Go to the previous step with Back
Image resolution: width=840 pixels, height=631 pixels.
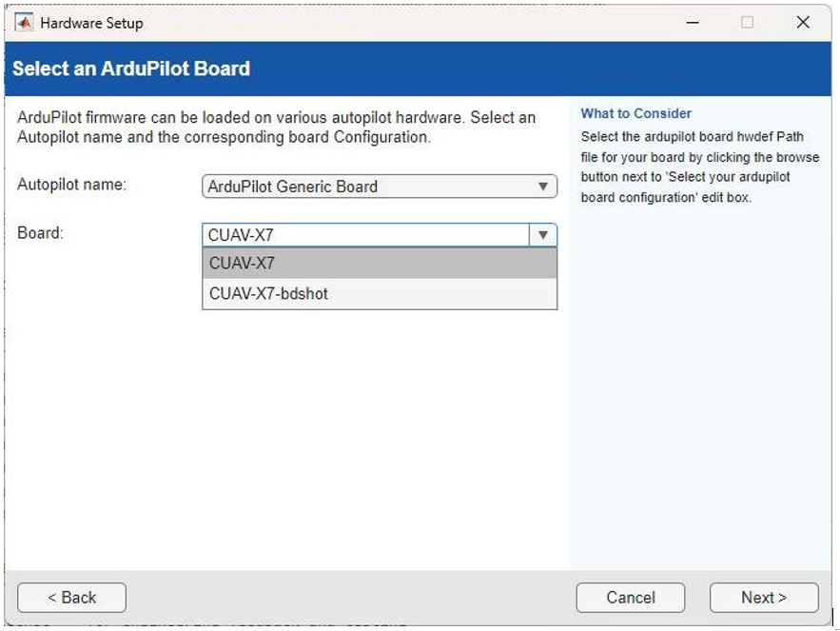point(71,598)
